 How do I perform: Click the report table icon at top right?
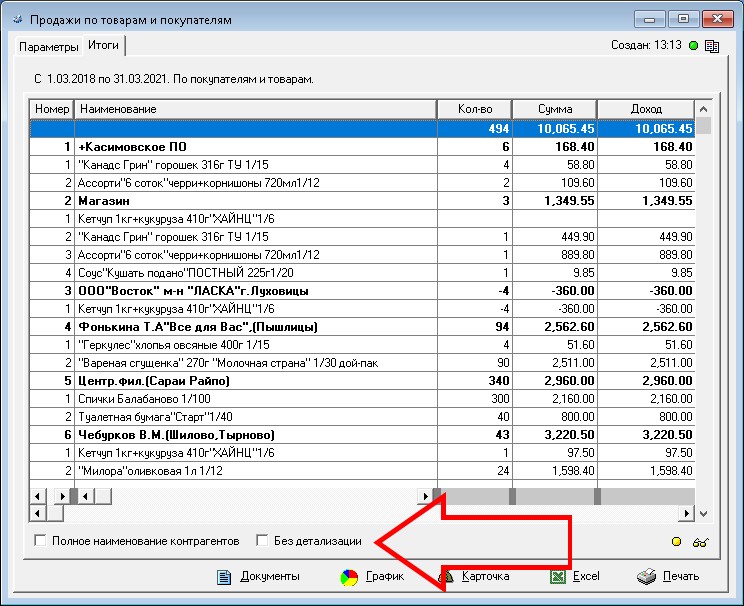pos(712,45)
